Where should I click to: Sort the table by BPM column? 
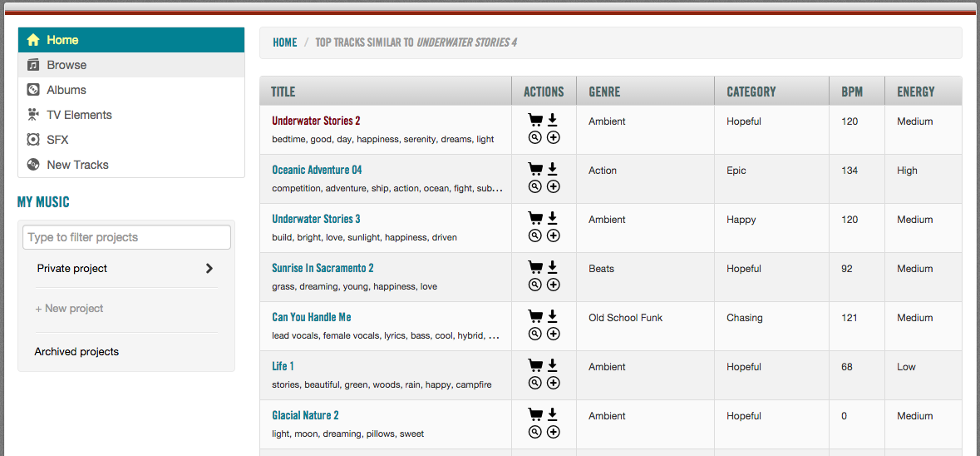(852, 92)
